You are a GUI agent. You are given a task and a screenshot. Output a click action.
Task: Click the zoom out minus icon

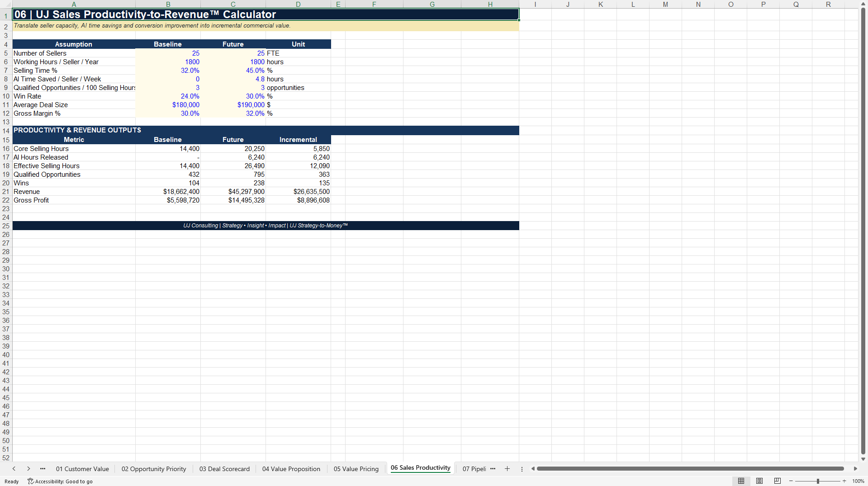(791, 481)
